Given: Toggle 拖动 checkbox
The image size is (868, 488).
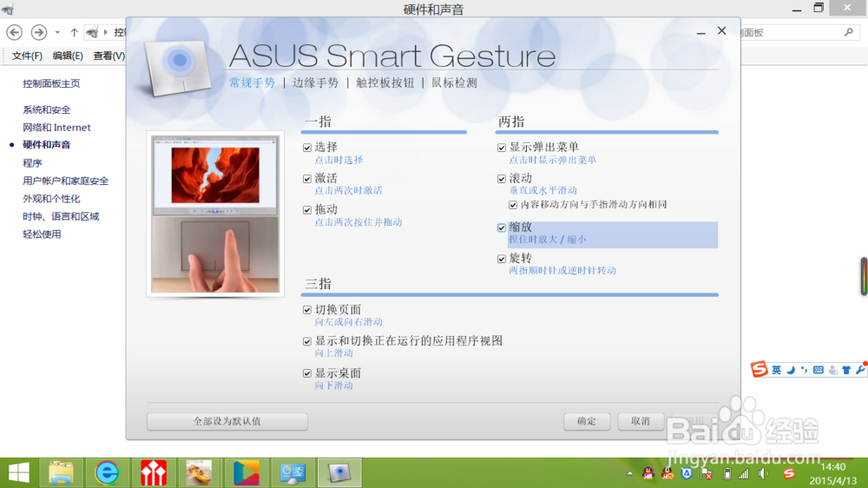Looking at the screenshot, I should [x=307, y=210].
